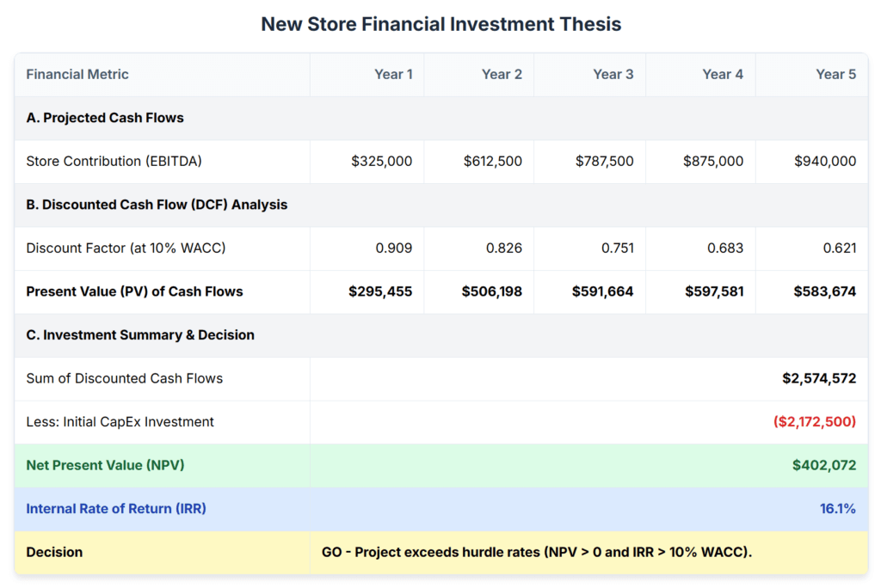Click the 'A. Projected Cash Flows' section row

pyautogui.click(x=441, y=118)
